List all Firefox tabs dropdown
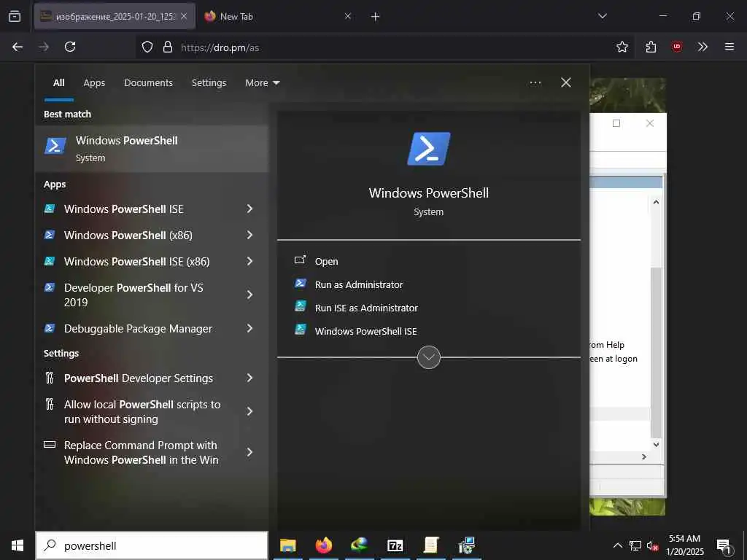This screenshot has width=747, height=560. tap(603, 16)
